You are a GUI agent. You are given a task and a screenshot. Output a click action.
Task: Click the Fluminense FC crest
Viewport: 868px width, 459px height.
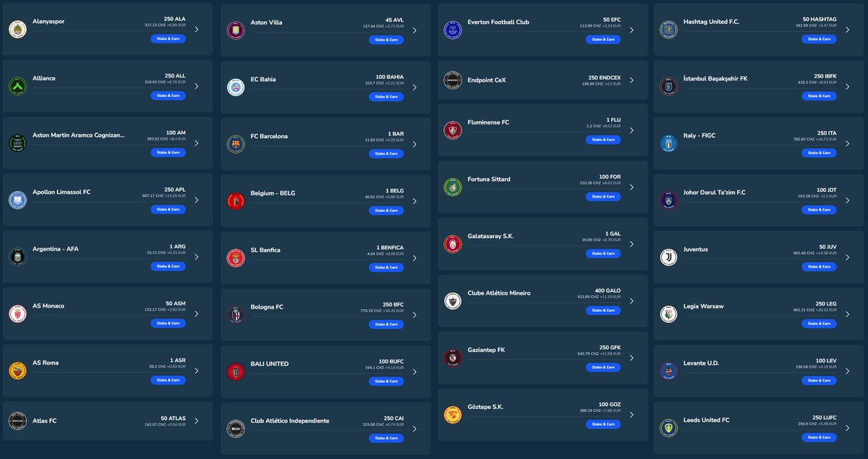(x=453, y=130)
